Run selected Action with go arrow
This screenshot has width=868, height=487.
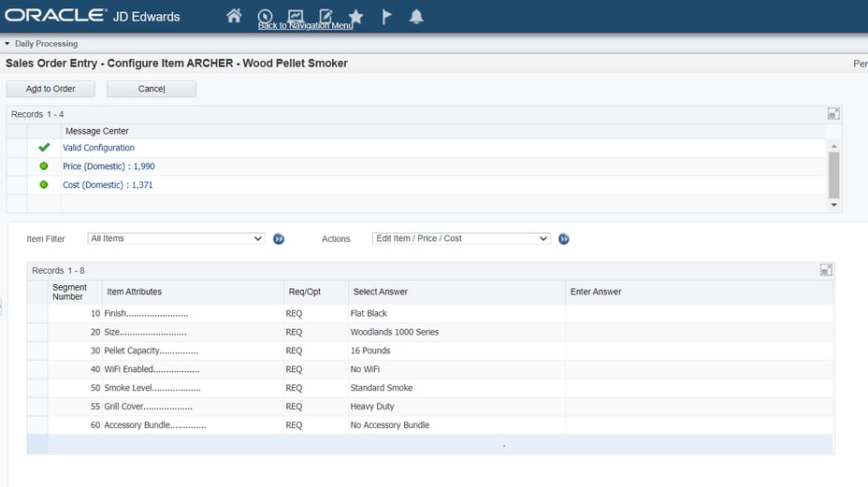[x=564, y=239]
